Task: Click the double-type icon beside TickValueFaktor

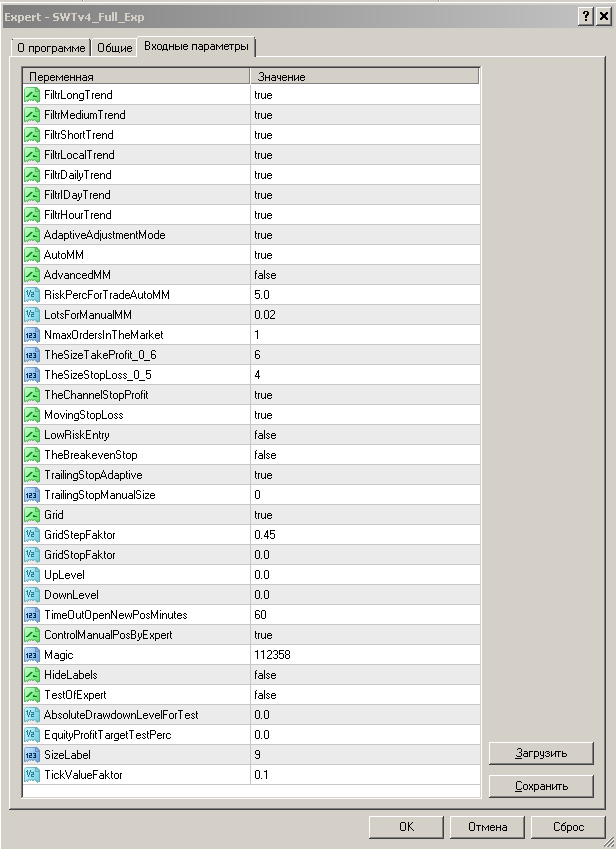Action: click(32, 775)
